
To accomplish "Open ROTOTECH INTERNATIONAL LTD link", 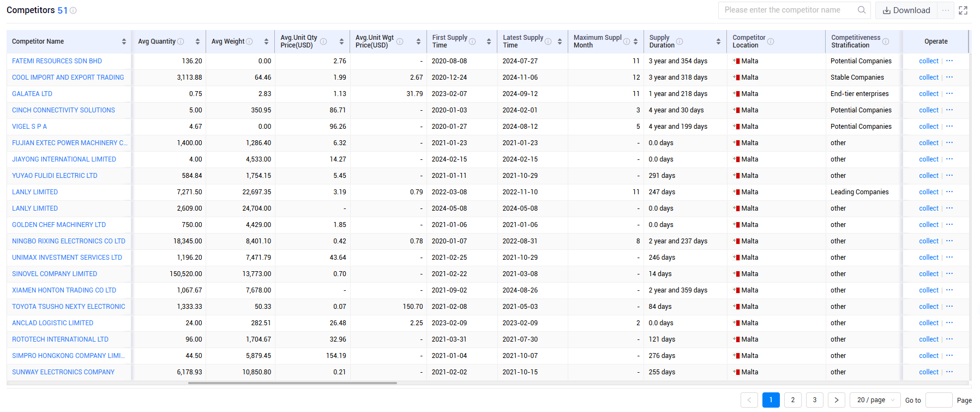I will pyautogui.click(x=61, y=339).
